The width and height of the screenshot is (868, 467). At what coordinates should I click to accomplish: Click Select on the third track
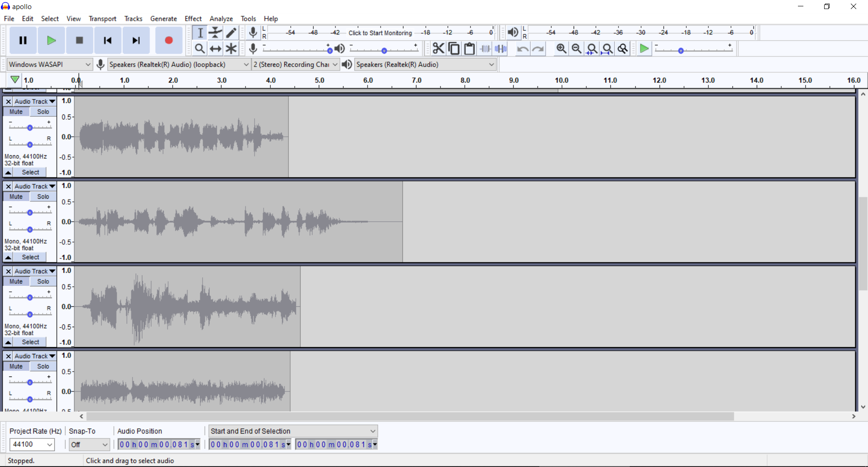coord(30,342)
